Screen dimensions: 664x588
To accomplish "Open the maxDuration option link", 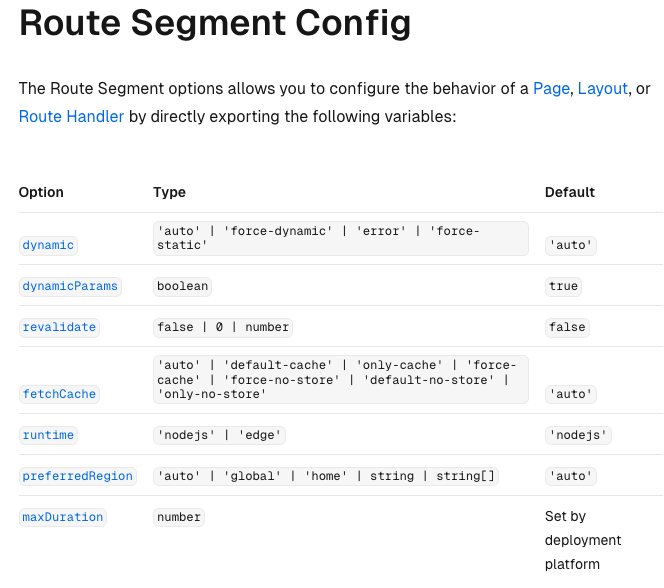I will tap(63, 517).
